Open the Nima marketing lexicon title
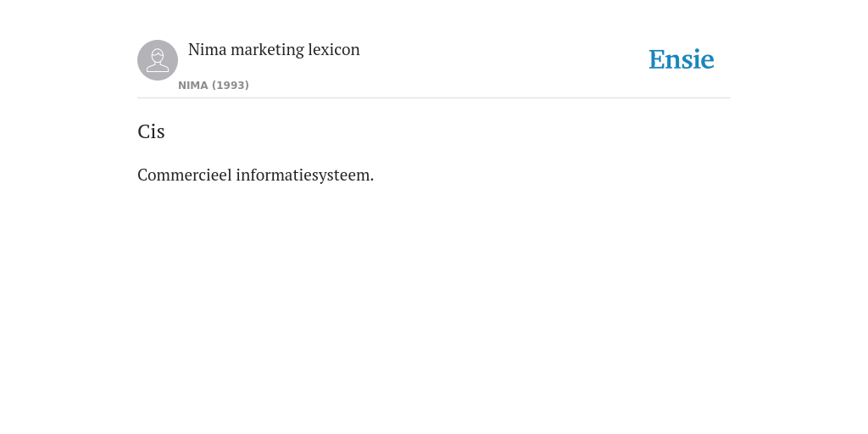The height and width of the screenshot is (434, 868). pos(274,50)
